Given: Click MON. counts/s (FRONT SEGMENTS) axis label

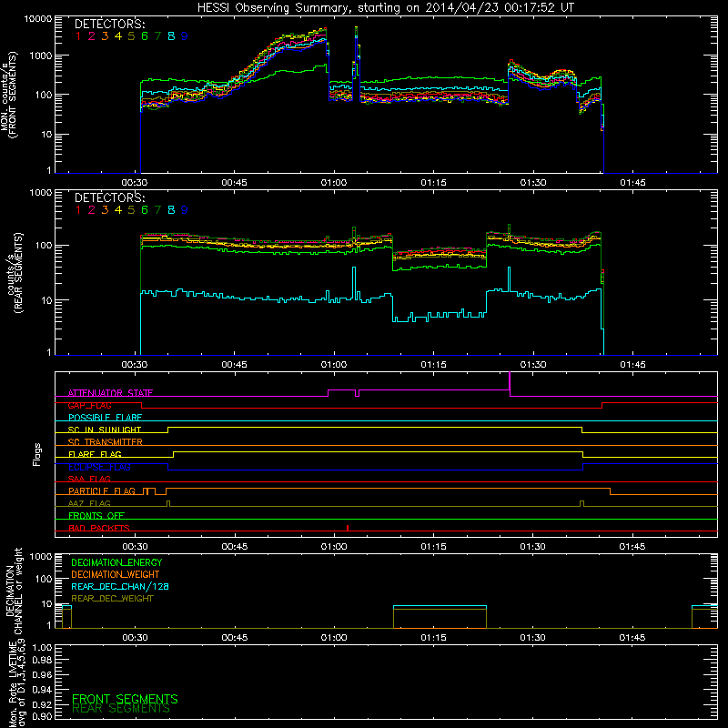Looking at the screenshot, I should pos(9,96).
